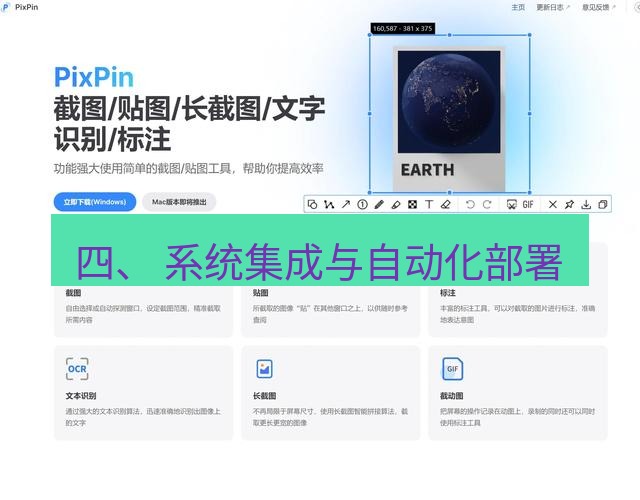Click the 贴图 card title
Screen dimensions: 640x500
pos(260,293)
